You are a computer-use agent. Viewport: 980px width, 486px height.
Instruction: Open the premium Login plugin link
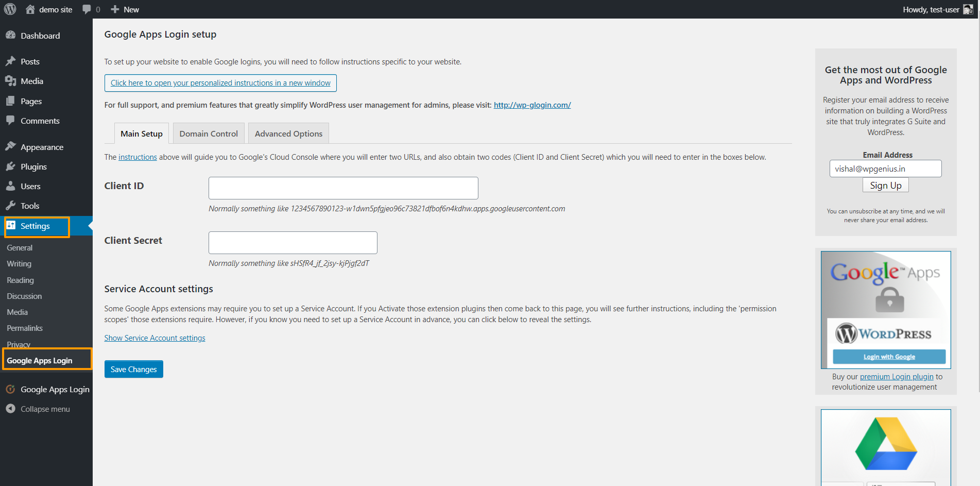coord(897,376)
